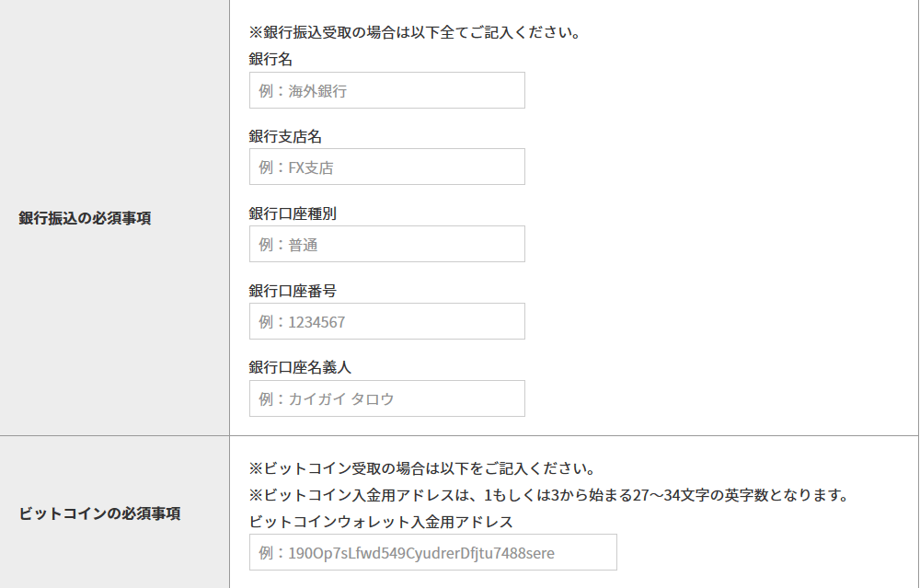Activate the 銀行口座名義人 text field
This screenshot has height=588, width=920.
(x=387, y=398)
